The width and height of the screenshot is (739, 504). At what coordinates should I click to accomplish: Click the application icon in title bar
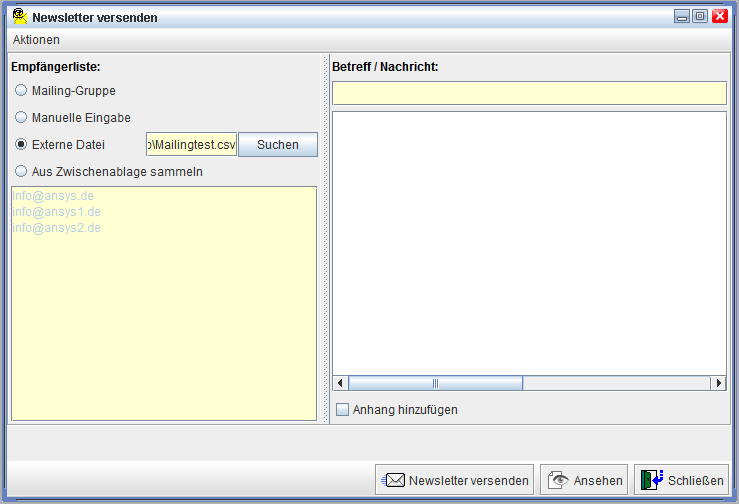pos(19,16)
